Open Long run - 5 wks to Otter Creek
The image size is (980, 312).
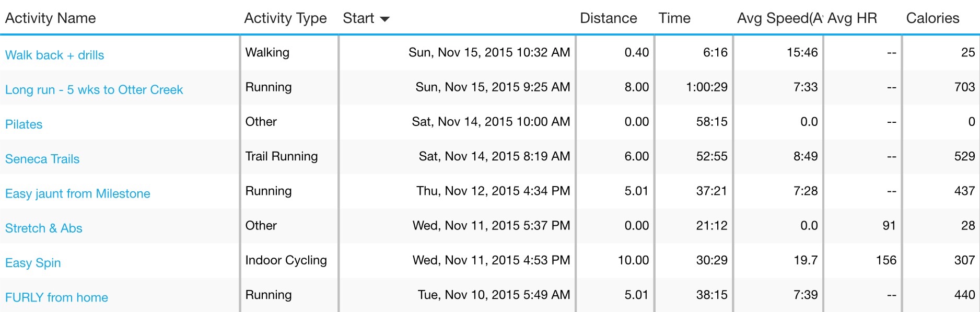point(94,89)
